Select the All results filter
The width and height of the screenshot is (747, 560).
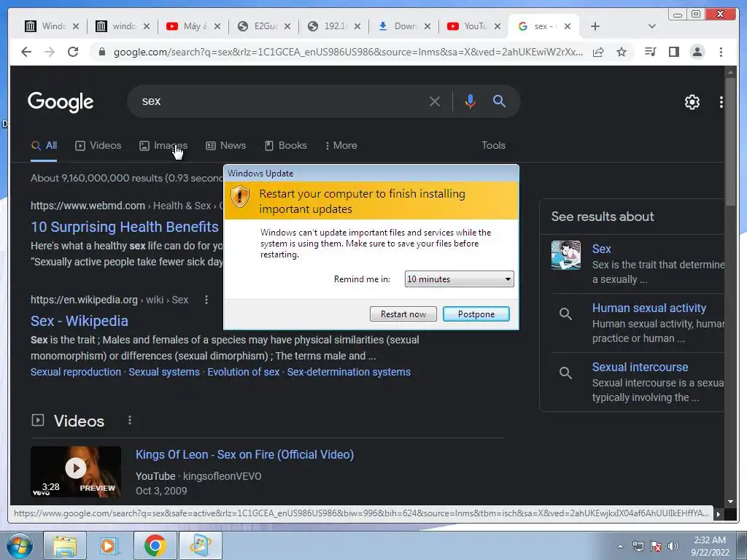pos(44,146)
